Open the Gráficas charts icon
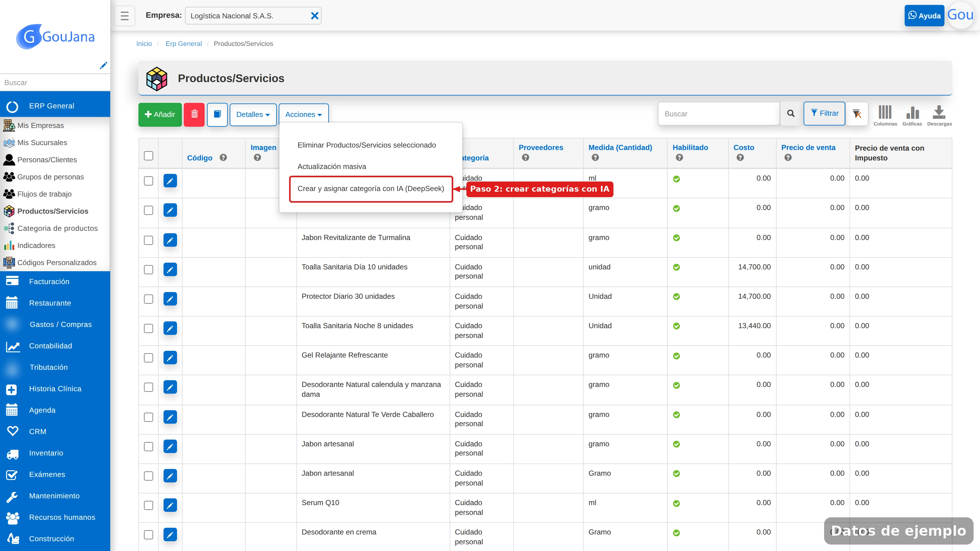 pos(912,116)
